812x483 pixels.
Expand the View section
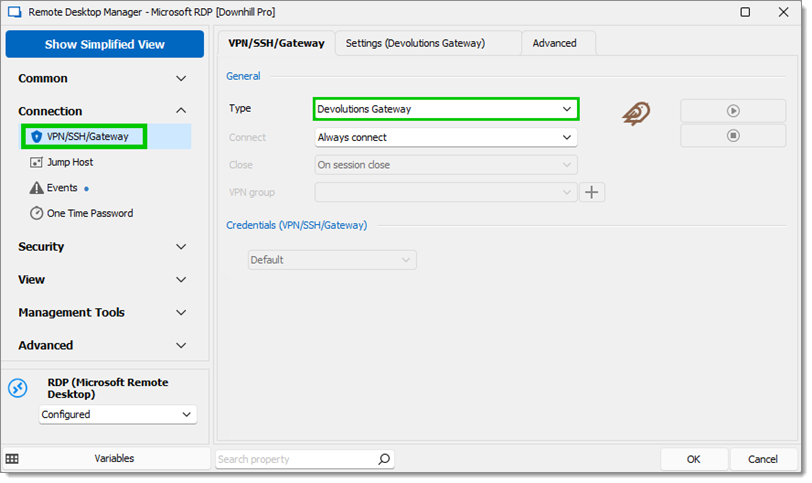coord(102,280)
